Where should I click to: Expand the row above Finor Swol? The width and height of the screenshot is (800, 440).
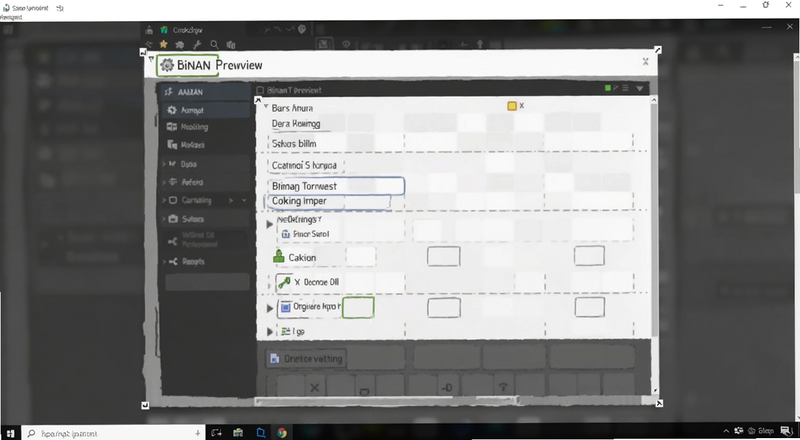[270, 224]
